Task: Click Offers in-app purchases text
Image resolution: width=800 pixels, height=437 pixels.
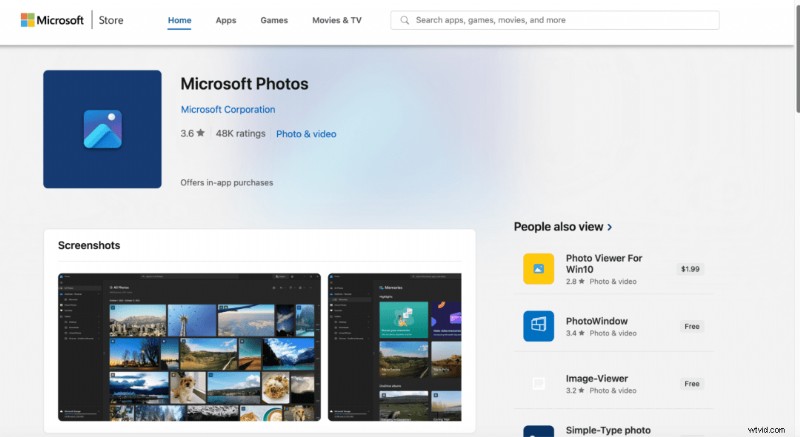Action: tap(227, 183)
